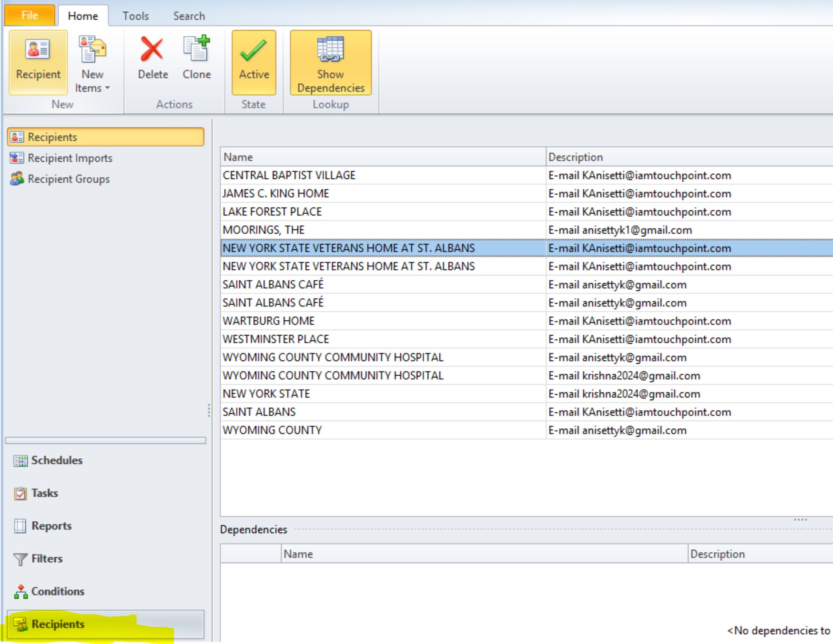Click the navigation pane vertical splitter handle

pos(209,410)
